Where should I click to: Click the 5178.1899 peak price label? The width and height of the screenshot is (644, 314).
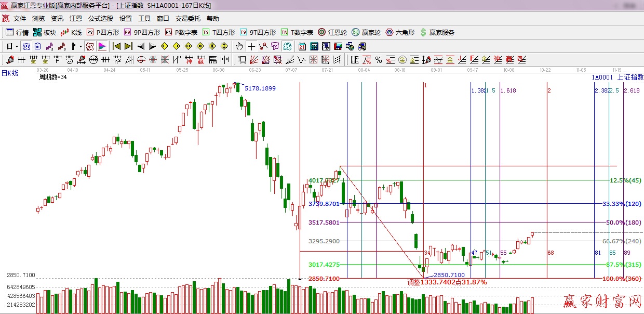[x=260, y=88]
